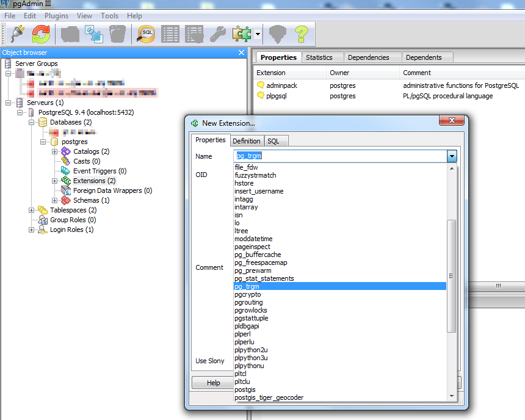Close the Object browser panel

pyautogui.click(x=241, y=52)
